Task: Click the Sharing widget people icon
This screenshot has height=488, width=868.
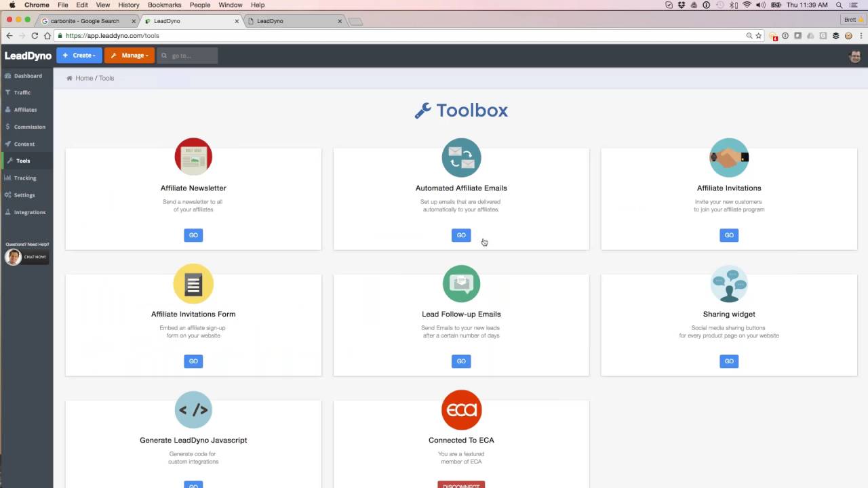Action: point(729,283)
